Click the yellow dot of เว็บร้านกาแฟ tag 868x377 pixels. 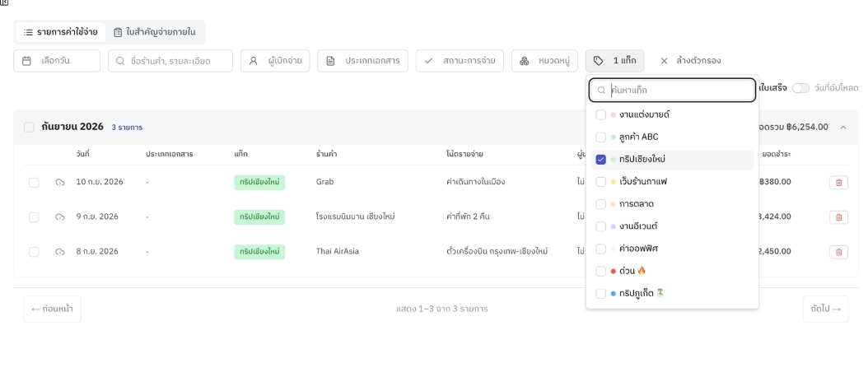pyautogui.click(x=614, y=182)
